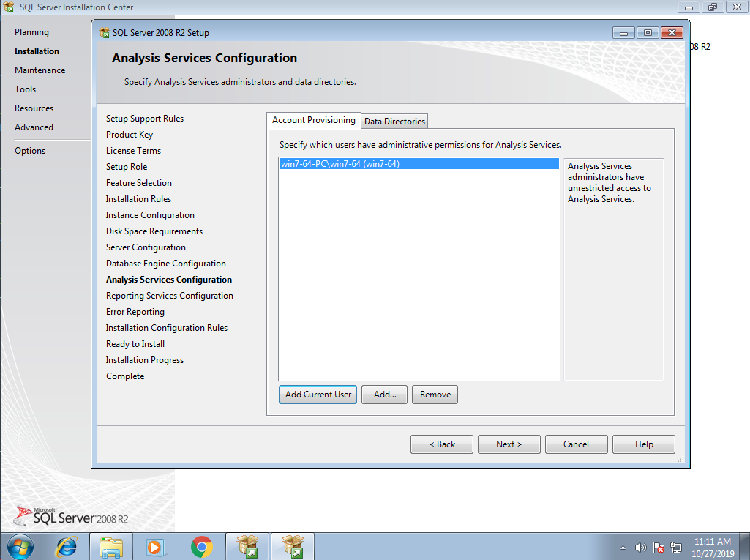This screenshot has width=750, height=560.
Task: Open Advanced in Installation Center sidebar
Action: point(34,127)
